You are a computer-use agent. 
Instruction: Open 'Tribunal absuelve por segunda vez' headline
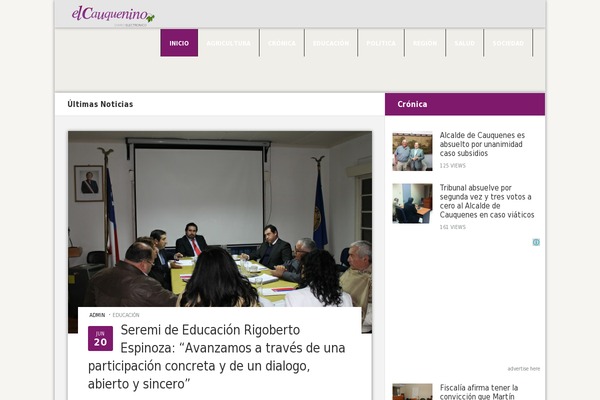tap(487, 201)
